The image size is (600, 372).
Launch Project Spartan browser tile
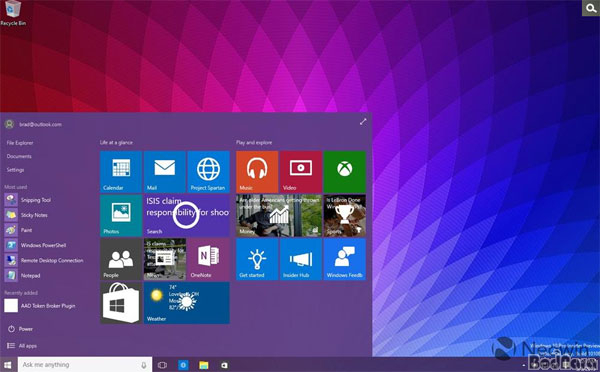209,171
